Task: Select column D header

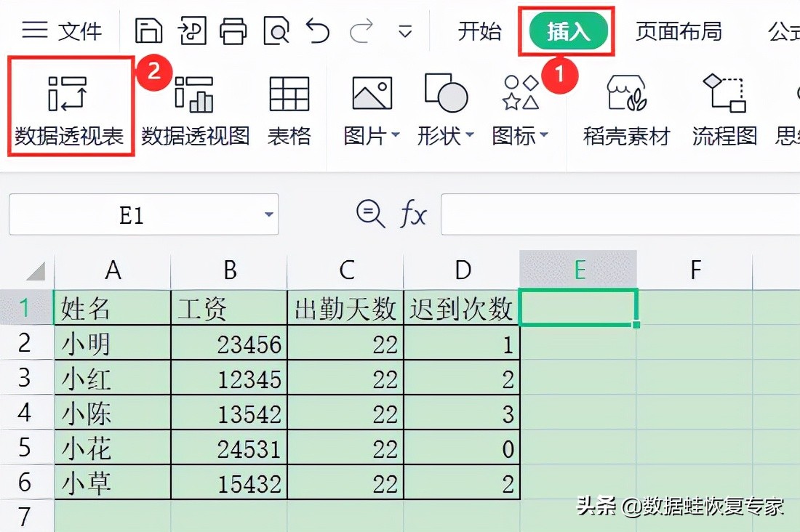Action: pyautogui.click(x=463, y=270)
